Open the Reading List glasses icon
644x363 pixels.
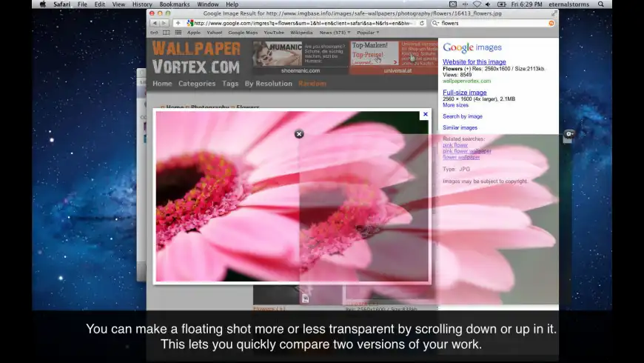(154, 33)
